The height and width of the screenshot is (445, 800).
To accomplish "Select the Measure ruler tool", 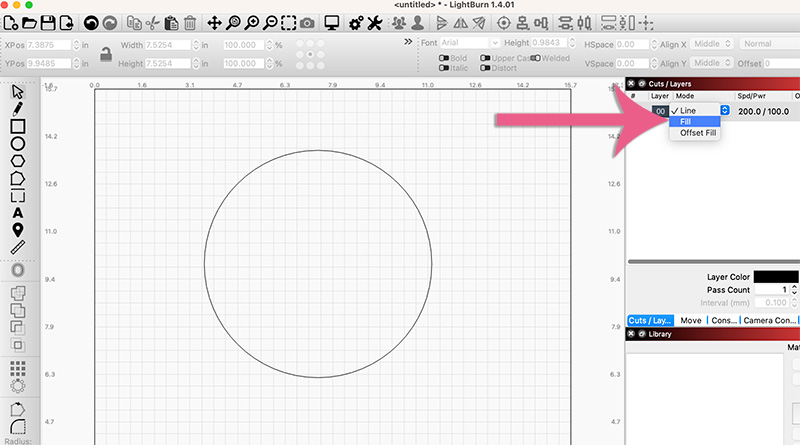I will coord(17,247).
